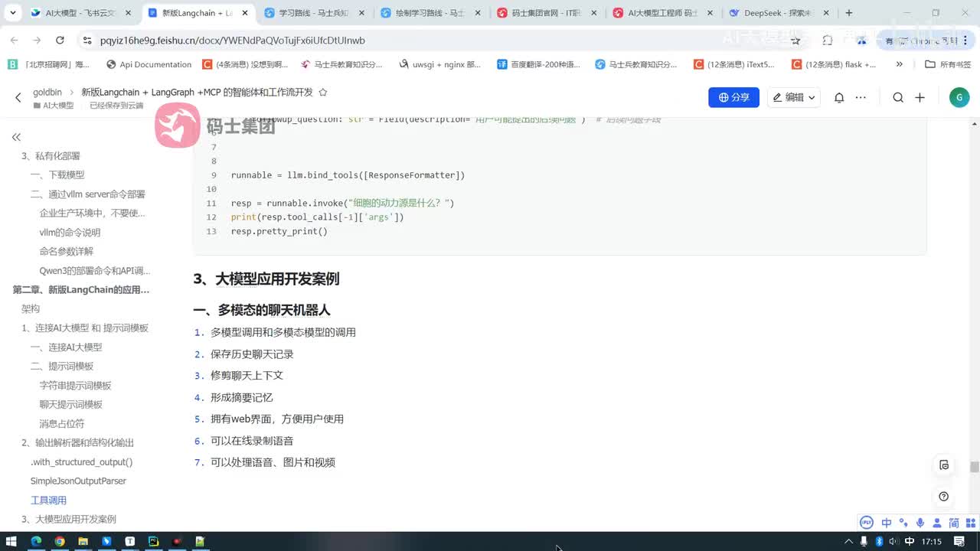The height and width of the screenshot is (551, 980).
Task: Switch to the 学习路线 browser tab
Action: pyautogui.click(x=314, y=13)
